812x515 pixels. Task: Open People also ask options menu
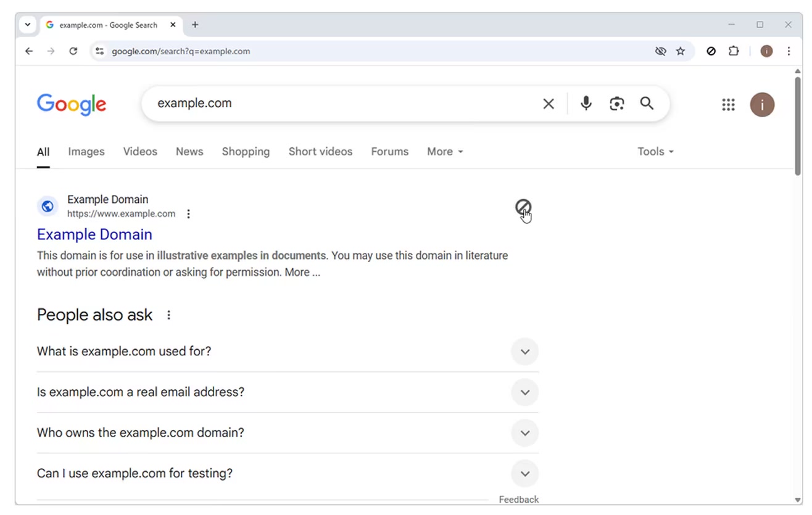tap(168, 315)
